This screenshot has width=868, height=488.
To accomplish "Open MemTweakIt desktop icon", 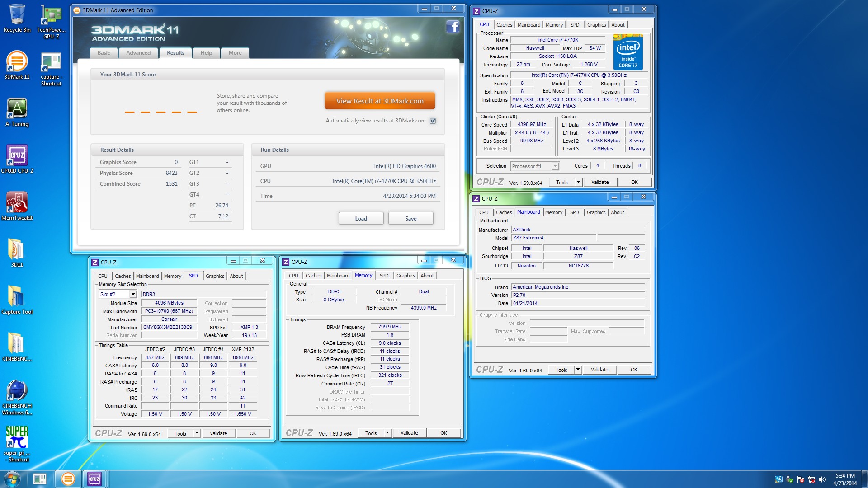I will pos(17,206).
